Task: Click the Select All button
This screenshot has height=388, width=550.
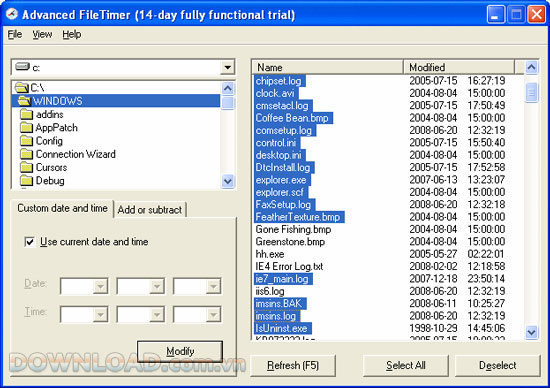Action: pyautogui.click(x=406, y=366)
